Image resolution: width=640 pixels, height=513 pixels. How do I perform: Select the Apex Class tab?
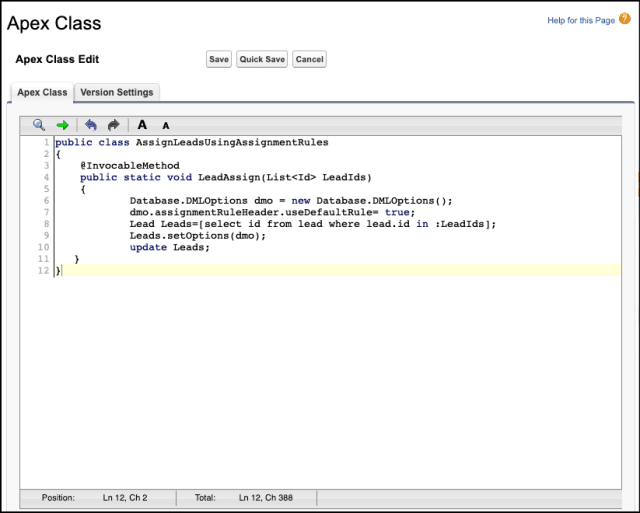(x=42, y=92)
